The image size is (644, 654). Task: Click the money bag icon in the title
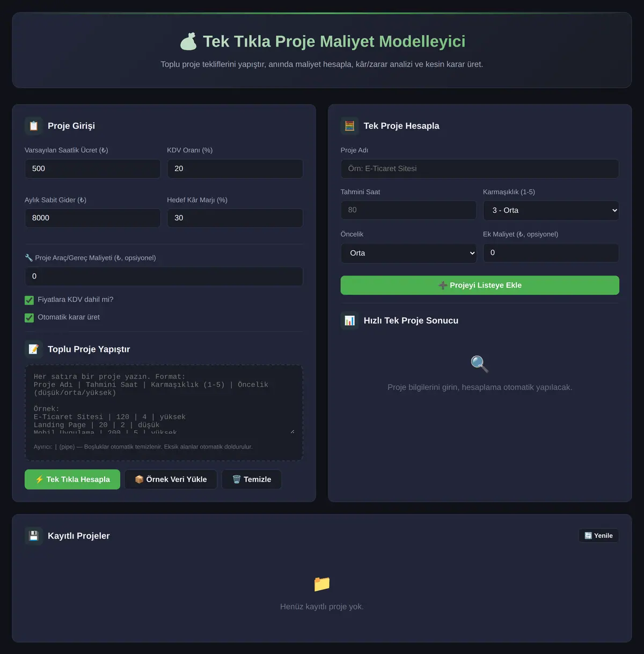coord(188,41)
